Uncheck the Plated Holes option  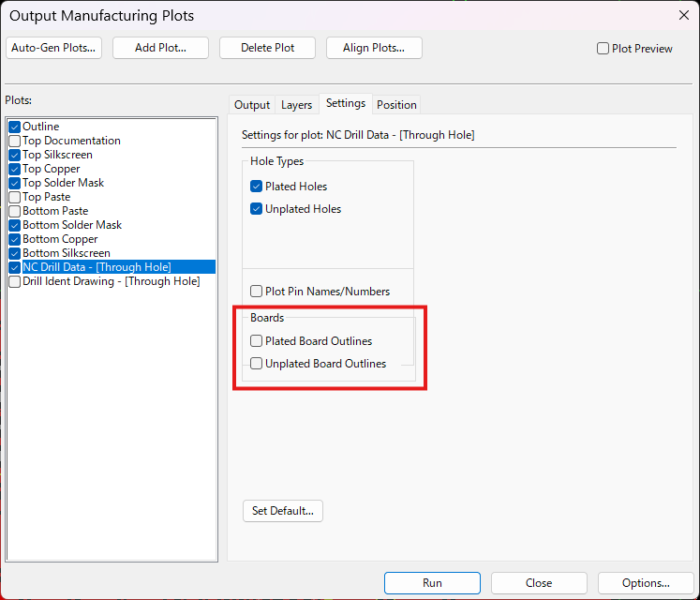point(257,187)
